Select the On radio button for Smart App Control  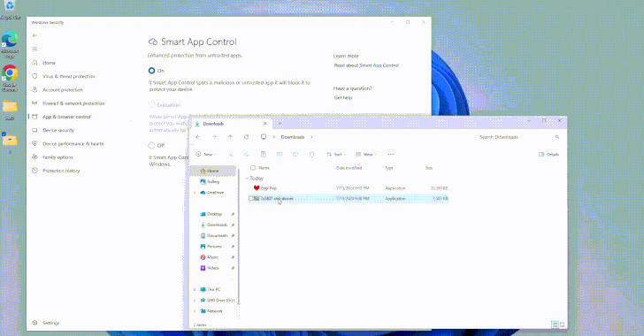pos(151,71)
